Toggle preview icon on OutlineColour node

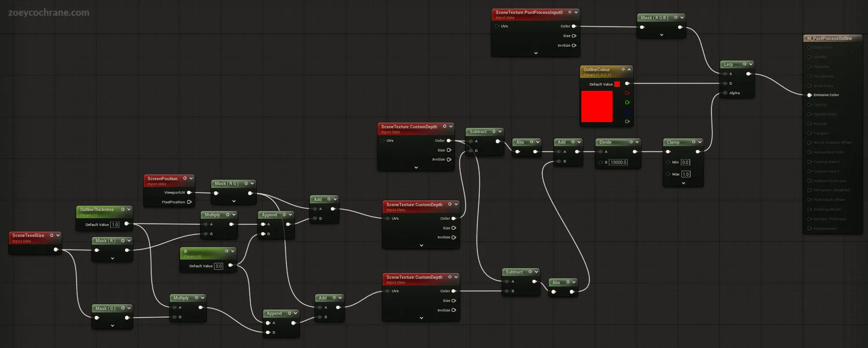[623, 70]
